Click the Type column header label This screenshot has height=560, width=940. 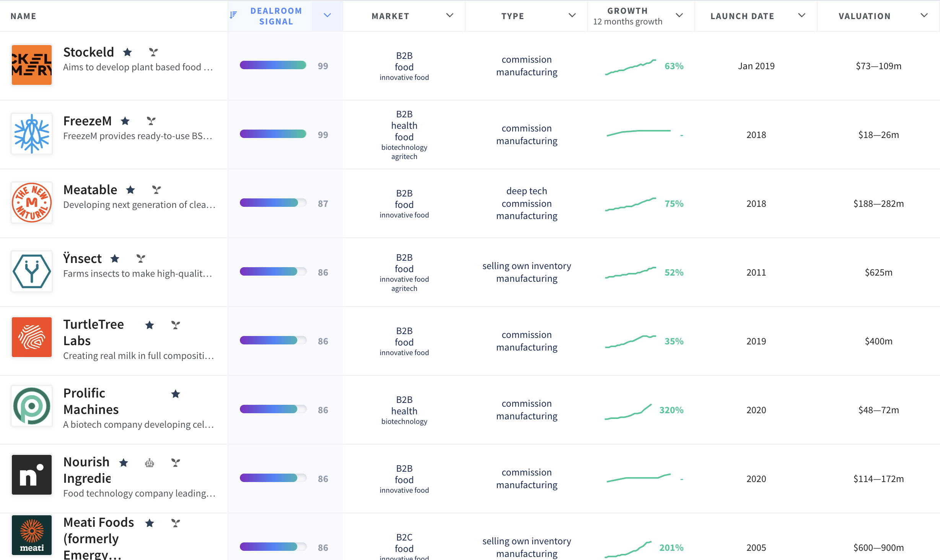click(x=513, y=16)
